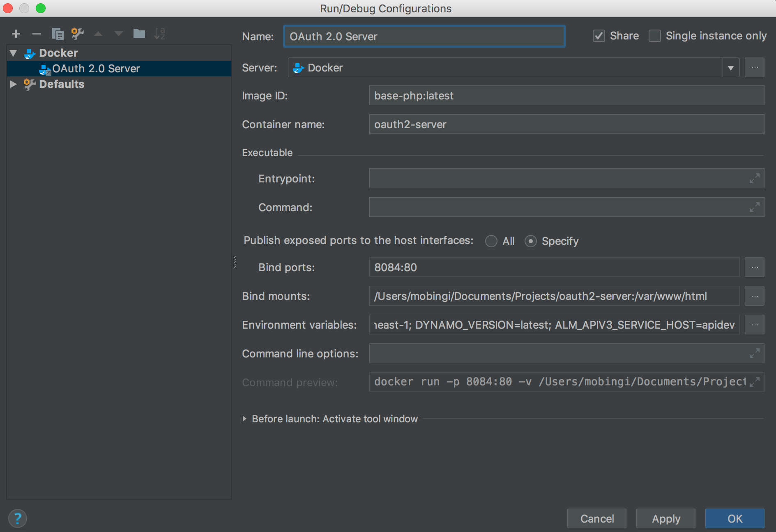Remove the selected configuration with the minus icon
Image resolution: width=776 pixels, height=532 pixels.
pyautogui.click(x=37, y=34)
